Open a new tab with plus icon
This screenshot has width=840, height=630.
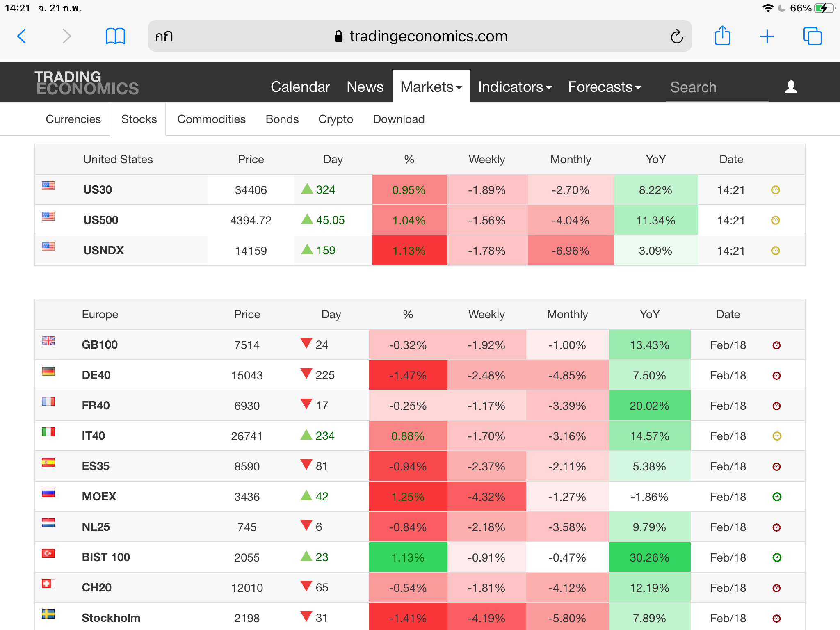767,36
